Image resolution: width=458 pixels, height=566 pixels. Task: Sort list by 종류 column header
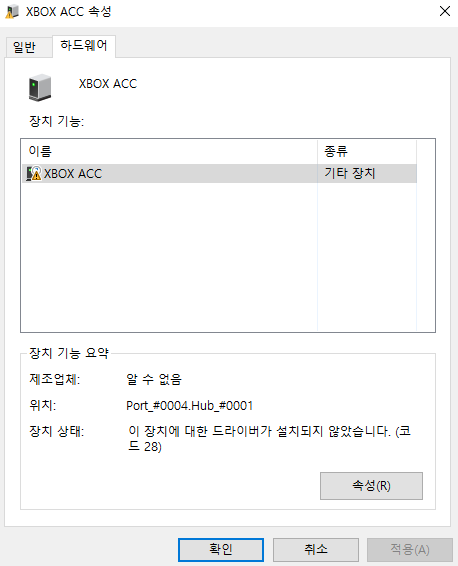[367, 151]
